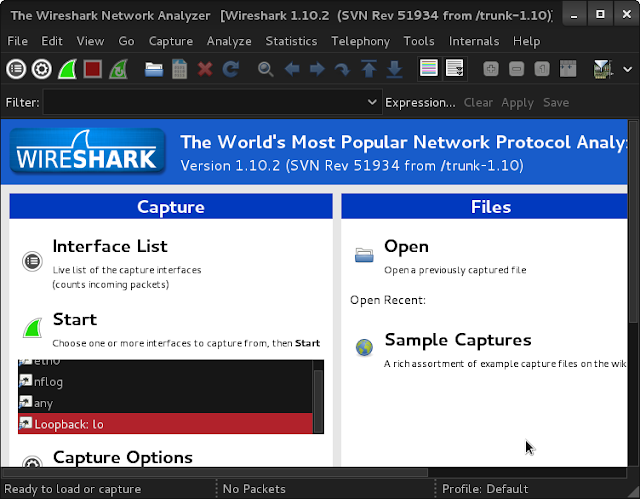The width and height of the screenshot is (640, 499).
Task: Reload this capture file icon
Action: coord(231,69)
